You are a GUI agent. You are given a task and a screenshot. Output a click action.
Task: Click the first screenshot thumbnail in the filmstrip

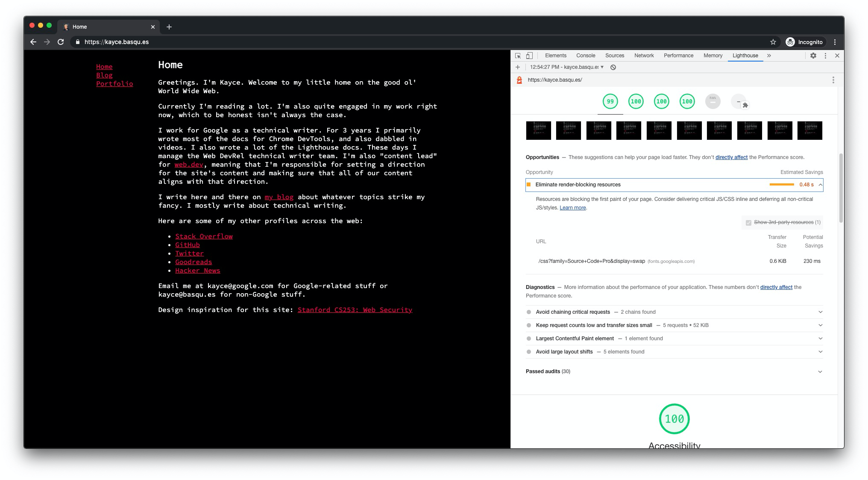[538, 130]
